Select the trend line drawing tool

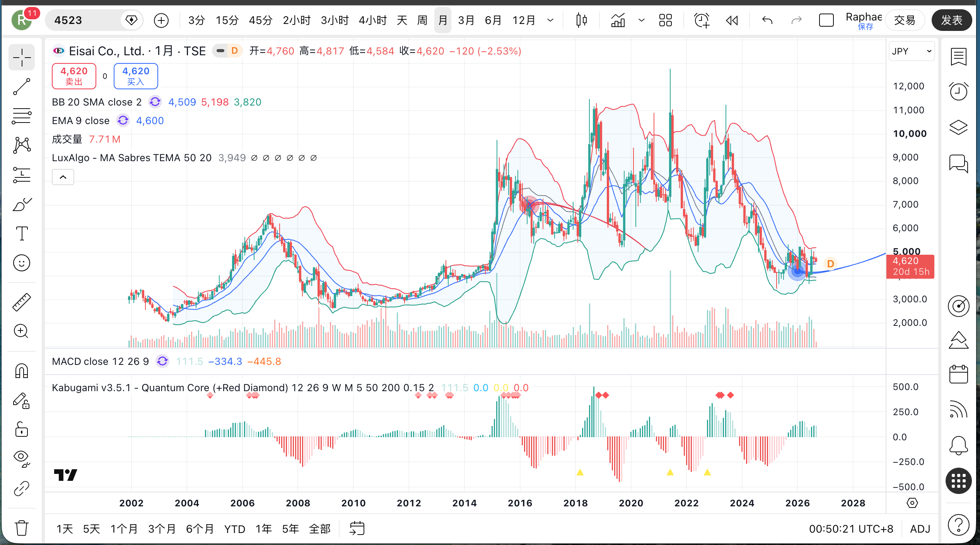[22, 87]
